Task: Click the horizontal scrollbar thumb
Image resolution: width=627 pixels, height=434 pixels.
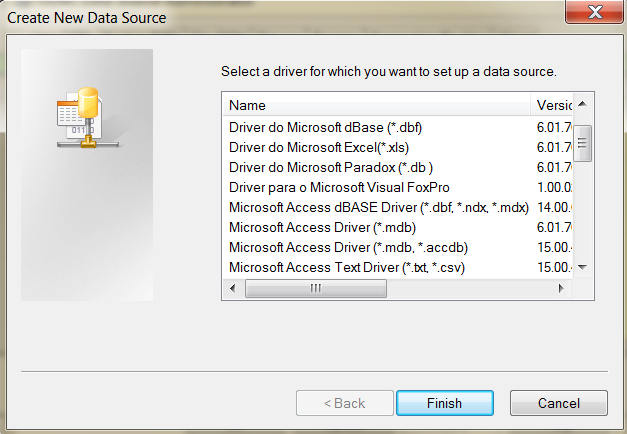Action: (x=316, y=288)
